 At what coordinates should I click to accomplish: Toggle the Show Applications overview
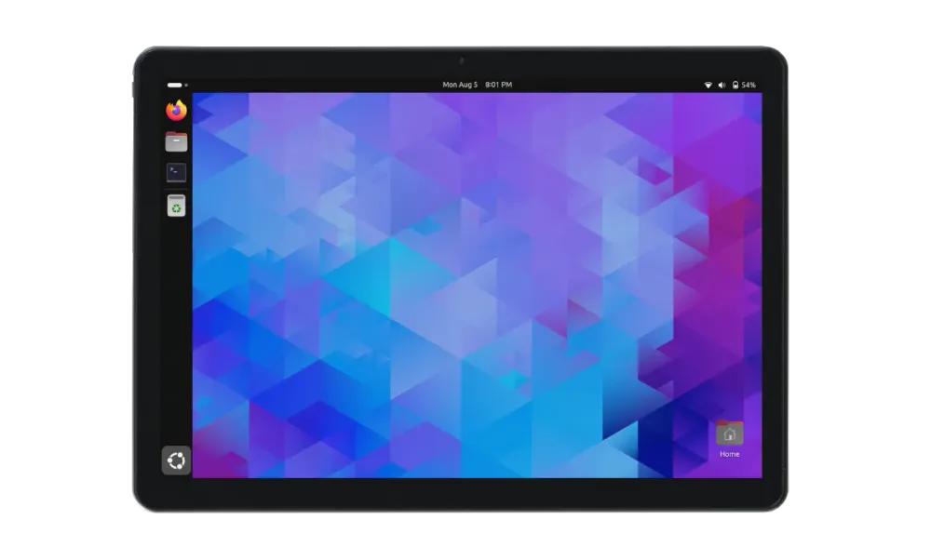[175, 459]
